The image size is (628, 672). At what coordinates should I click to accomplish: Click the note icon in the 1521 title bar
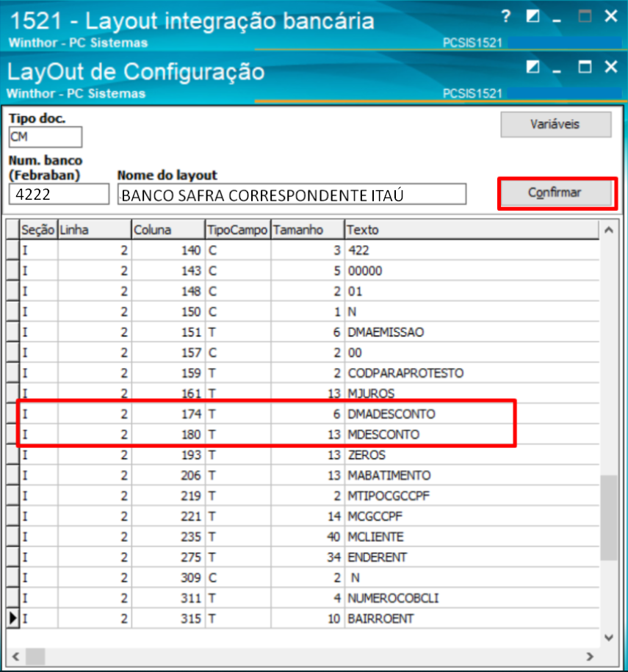tap(533, 16)
